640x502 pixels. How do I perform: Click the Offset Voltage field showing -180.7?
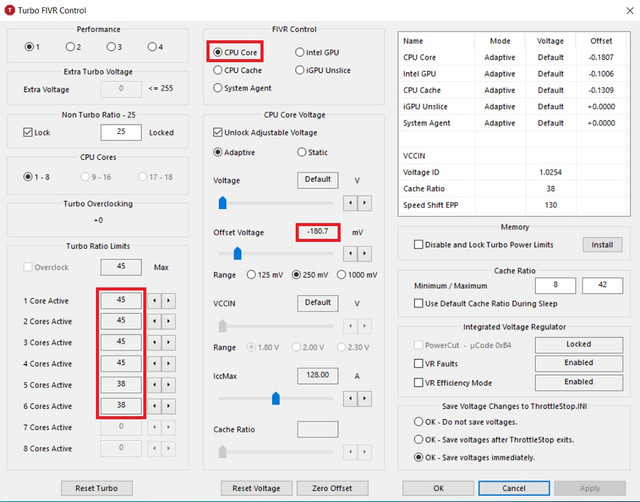[x=318, y=232]
